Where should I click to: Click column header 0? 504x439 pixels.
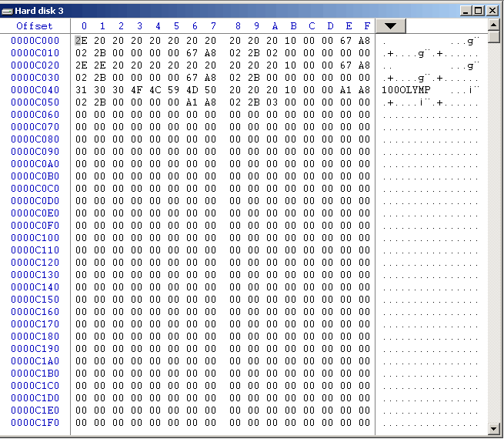[x=84, y=26]
